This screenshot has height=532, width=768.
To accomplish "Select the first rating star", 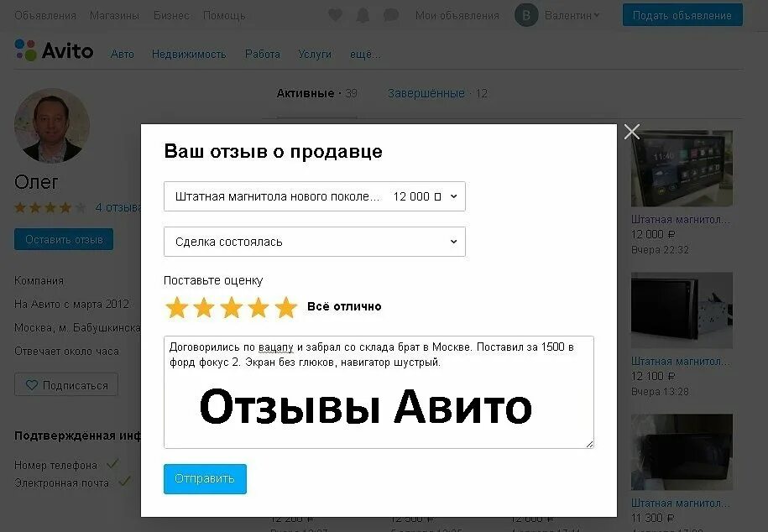I will click(x=177, y=307).
